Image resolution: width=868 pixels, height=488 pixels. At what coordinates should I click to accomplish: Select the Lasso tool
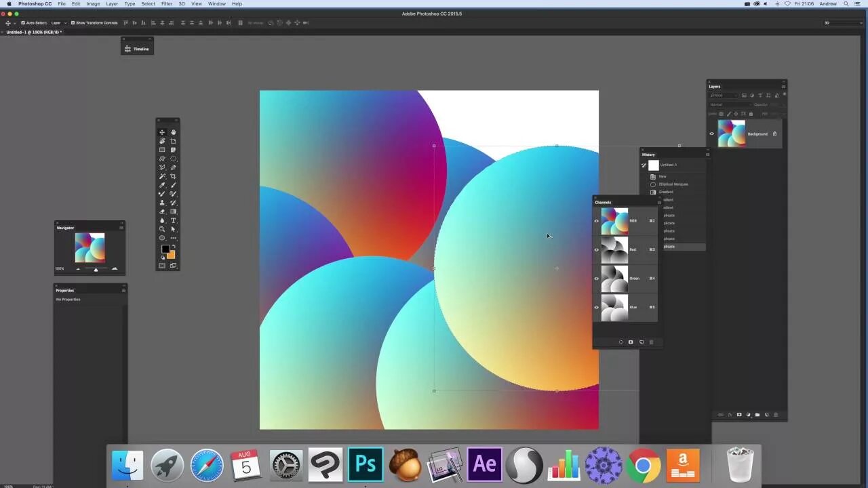point(162,158)
